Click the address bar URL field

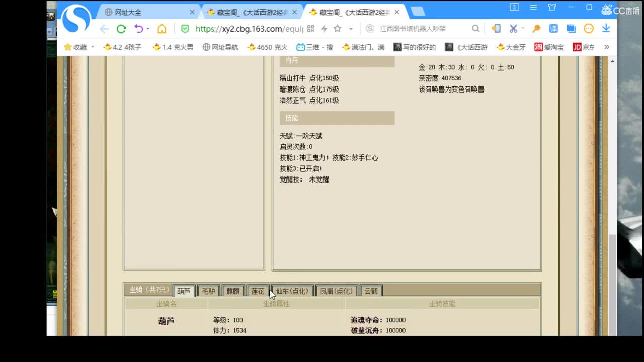[249, 29]
